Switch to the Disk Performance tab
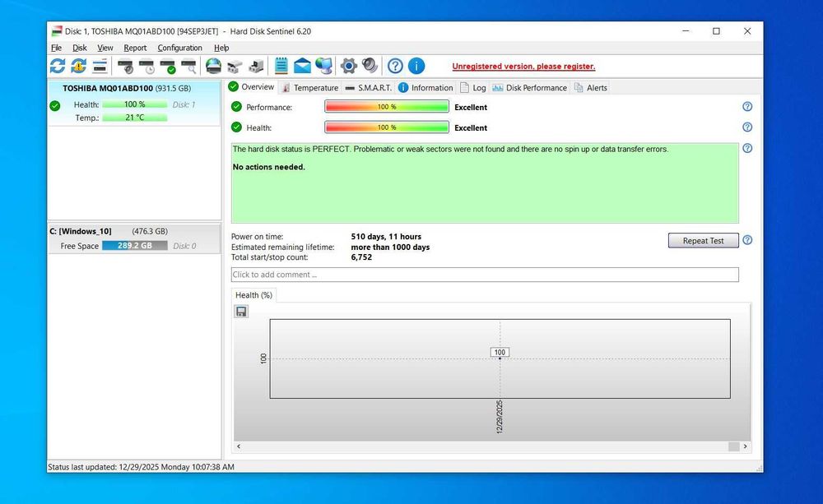Viewport: 823px width, 504px height. [529, 88]
